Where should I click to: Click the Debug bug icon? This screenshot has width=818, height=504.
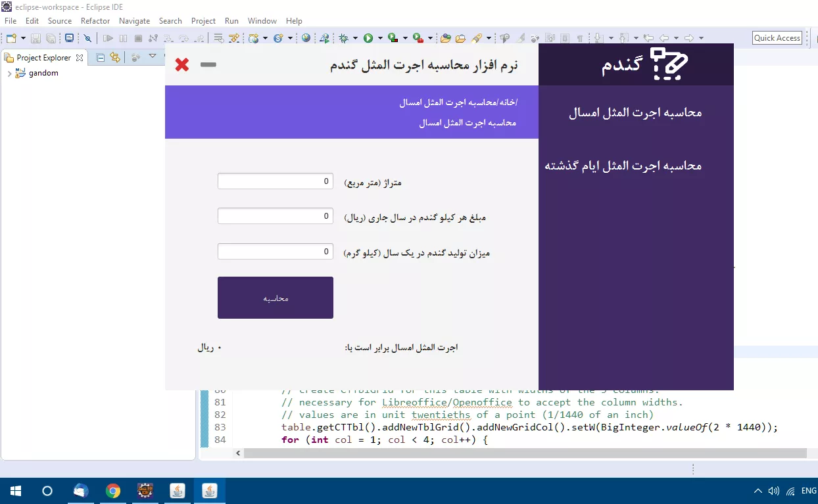click(x=344, y=38)
